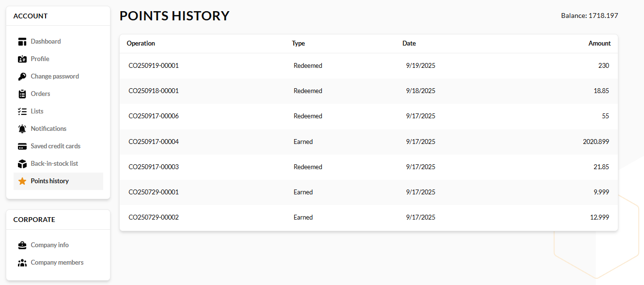Select the CO250917-00004 earned operation
The image size is (644, 285).
(154, 142)
